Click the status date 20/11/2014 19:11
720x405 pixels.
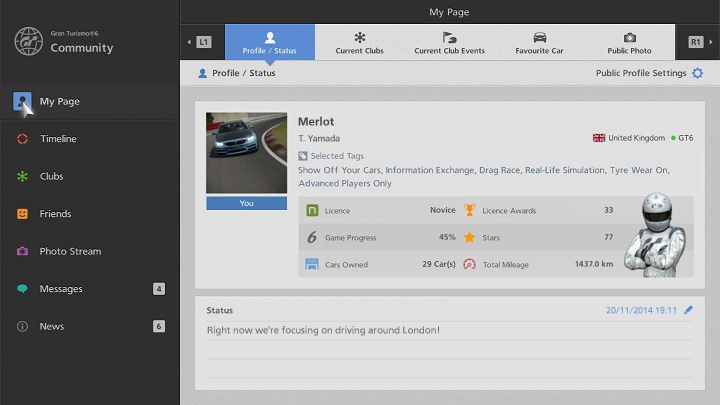(640, 310)
